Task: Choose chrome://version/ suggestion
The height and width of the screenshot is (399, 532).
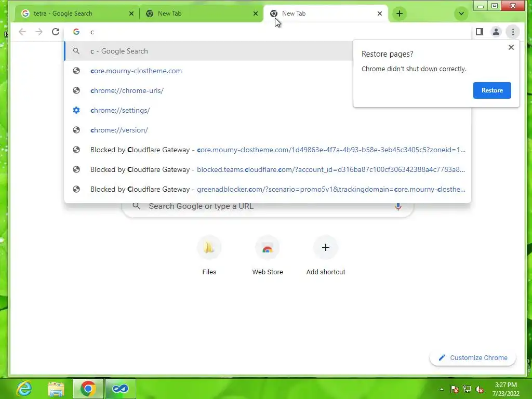Action: [x=268, y=130]
